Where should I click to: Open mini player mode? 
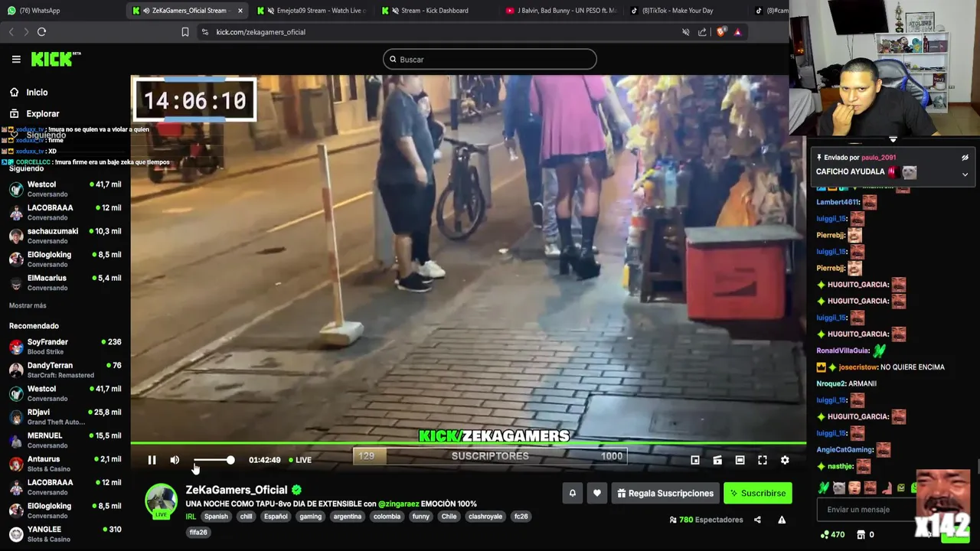click(695, 460)
